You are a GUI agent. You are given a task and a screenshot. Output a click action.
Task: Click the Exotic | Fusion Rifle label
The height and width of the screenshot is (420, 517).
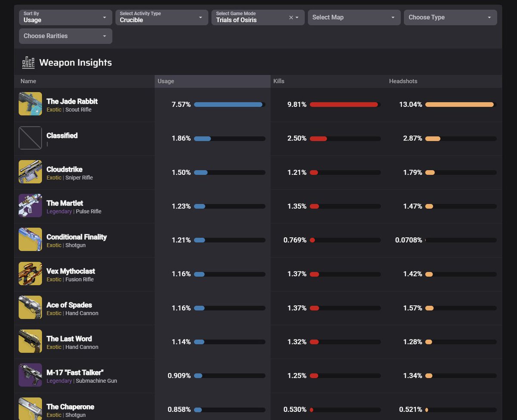pyautogui.click(x=70, y=279)
